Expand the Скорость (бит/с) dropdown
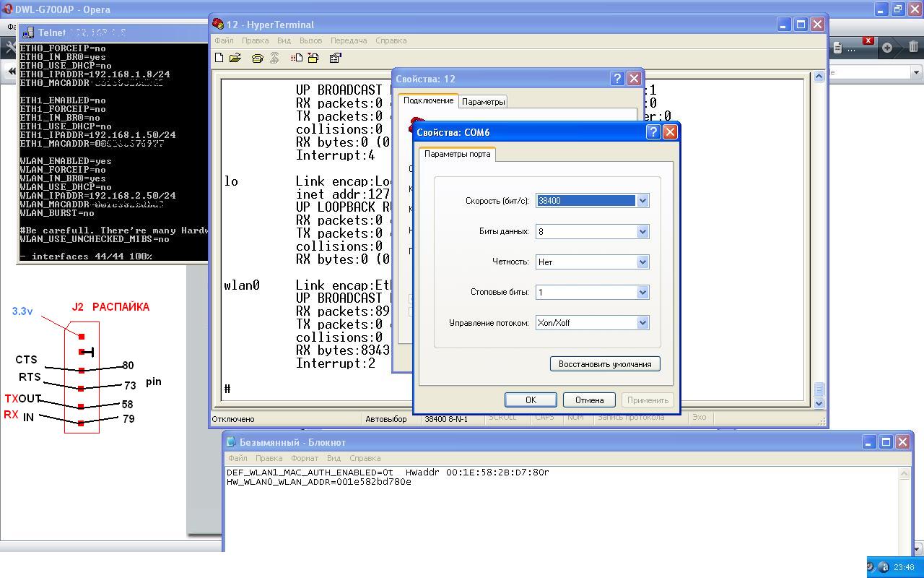This screenshot has width=924, height=578. point(642,201)
